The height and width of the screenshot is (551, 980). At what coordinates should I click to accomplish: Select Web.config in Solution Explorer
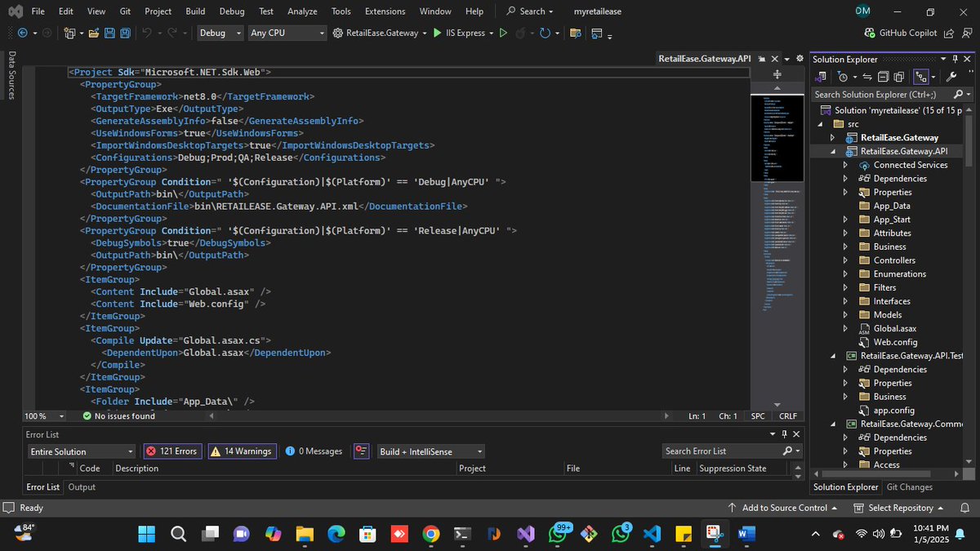[x=895, y=342]
